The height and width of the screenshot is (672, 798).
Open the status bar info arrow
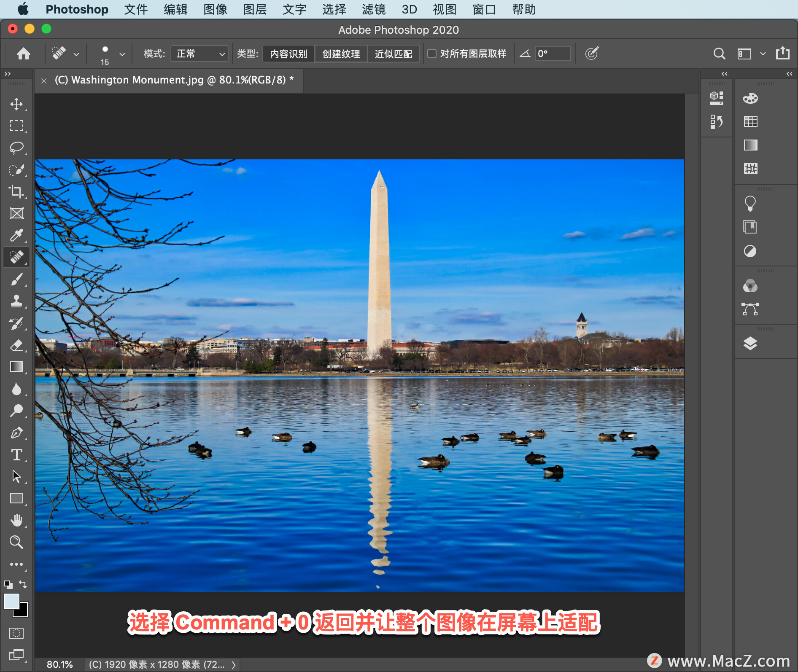click(x=234, y=665)
